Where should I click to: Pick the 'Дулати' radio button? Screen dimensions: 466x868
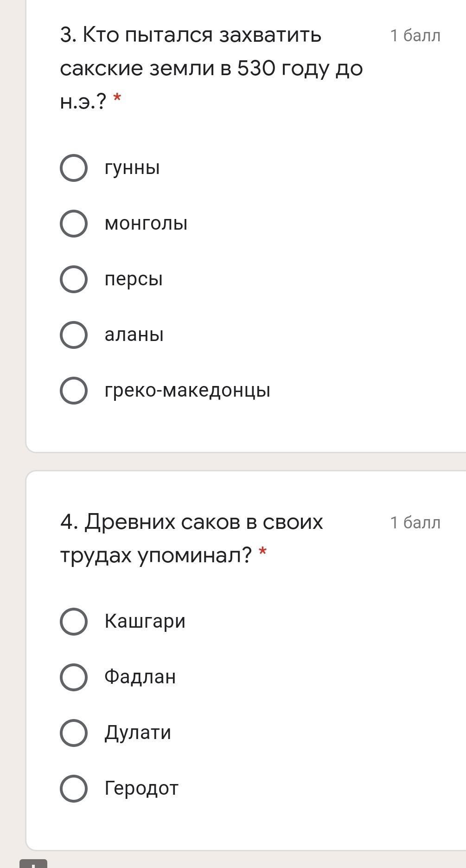tap(74, 733)
